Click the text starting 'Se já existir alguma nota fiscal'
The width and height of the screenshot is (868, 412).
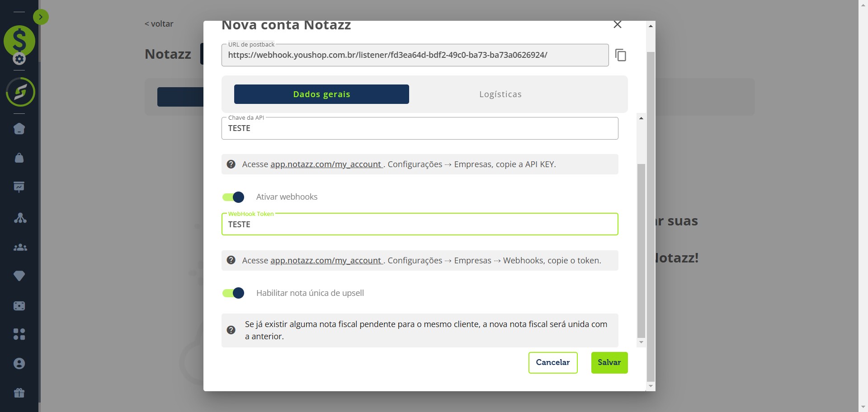[x=426, y=330]
